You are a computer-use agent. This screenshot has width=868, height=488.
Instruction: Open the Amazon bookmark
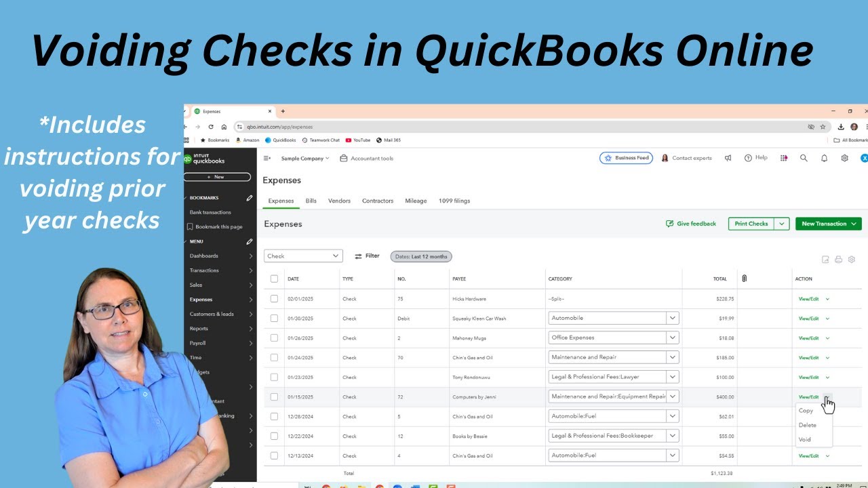click(247, 140)
